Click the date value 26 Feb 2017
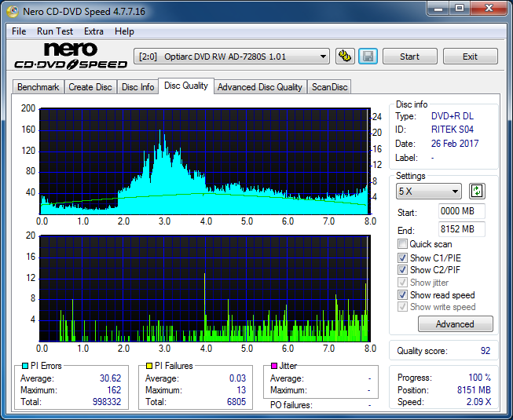Screen dimensions: 513x420 pyautogui.click(x=455, y=144)
